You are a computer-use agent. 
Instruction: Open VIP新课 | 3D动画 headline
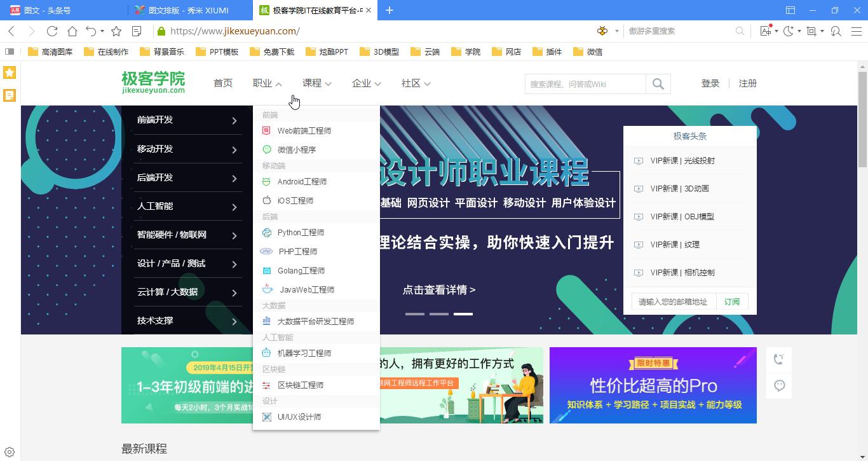679,189
